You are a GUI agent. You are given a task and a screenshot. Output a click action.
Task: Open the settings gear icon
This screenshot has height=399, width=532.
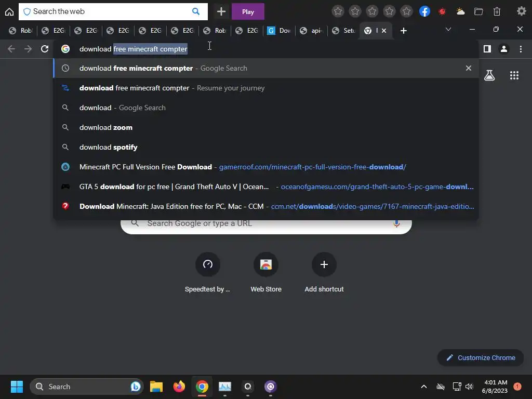click(x=521, y=11)
